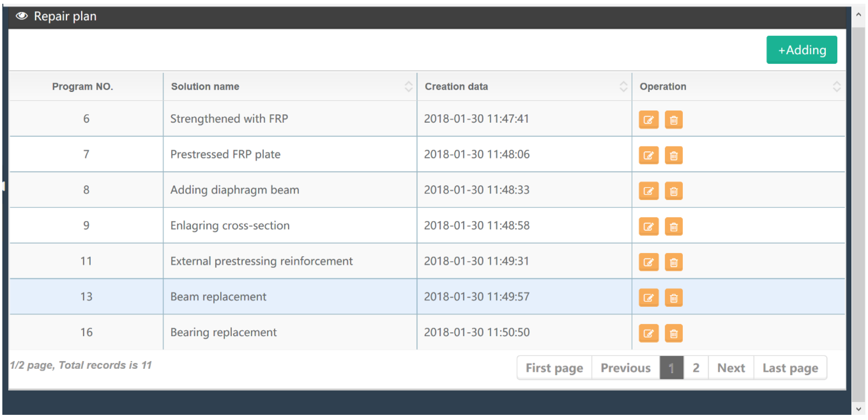This screenshot has width=868, height=420.
Task: Delete the Strengthened with FRP plan
Action: [673, 120]
